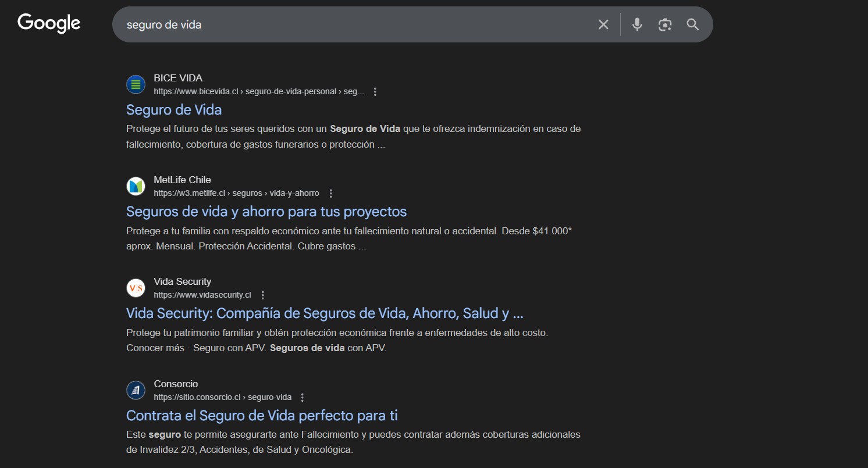Screen dimensions: 868x468
Task: Open 'Seguros de vida y ahorro para tus proyectos'
Action: 266,212
